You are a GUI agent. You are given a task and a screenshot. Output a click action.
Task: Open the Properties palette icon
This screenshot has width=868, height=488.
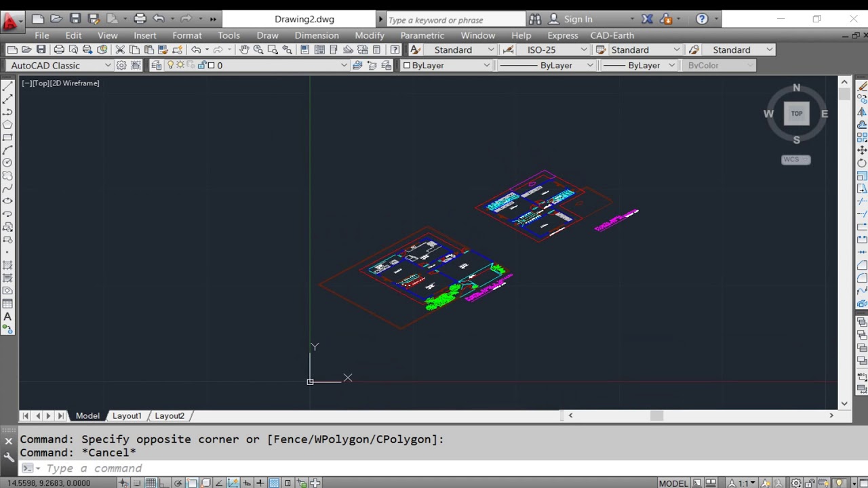click(x=304, y=49)
